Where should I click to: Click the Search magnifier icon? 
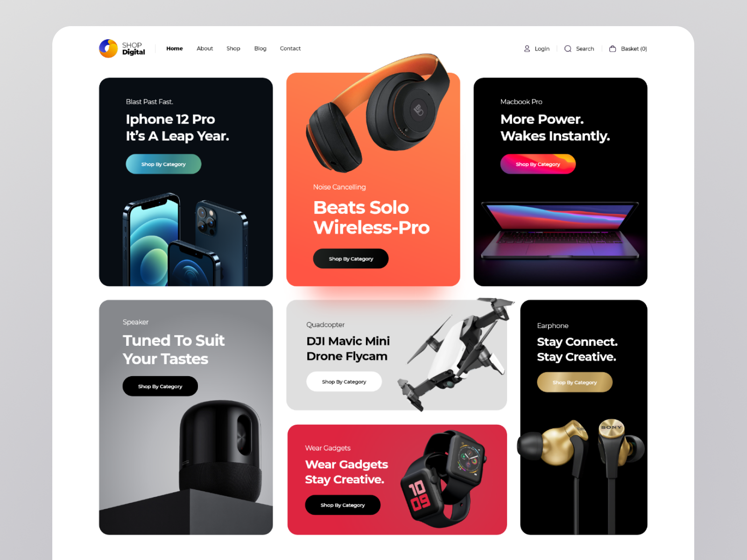[x=568, y=49]
